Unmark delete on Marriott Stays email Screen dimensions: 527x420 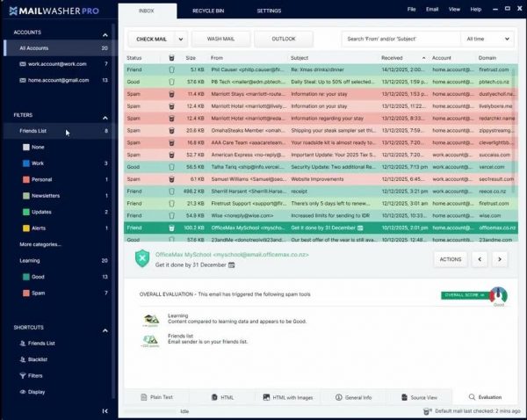click(x=171, y=94)
